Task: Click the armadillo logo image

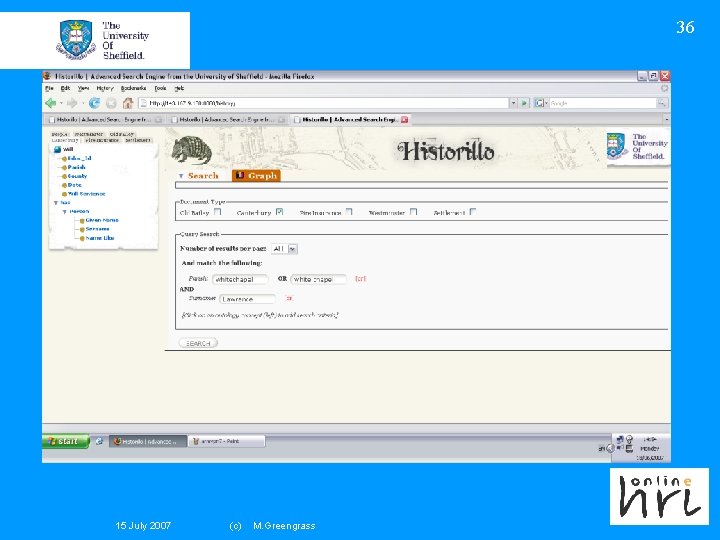Action: (192, 150)
